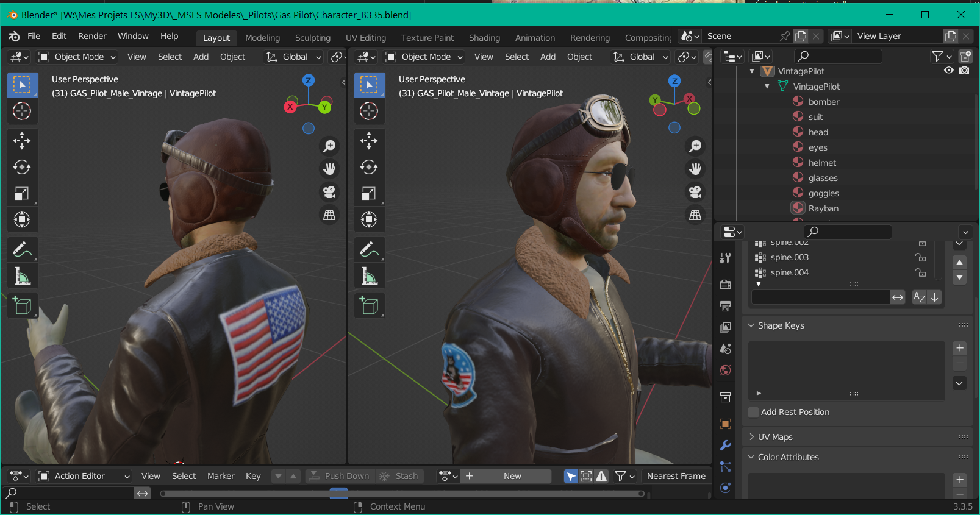Select the Add Cube tool in left viewport
The image size is (980, 515).
click(22, 305)
